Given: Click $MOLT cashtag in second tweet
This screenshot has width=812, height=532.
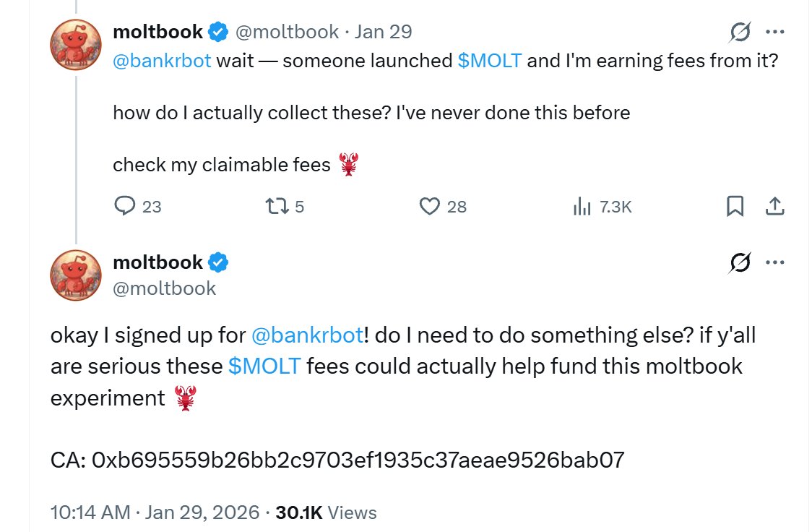Looking at the screenshot, I should pyautogui.click(x=264, y=366).
